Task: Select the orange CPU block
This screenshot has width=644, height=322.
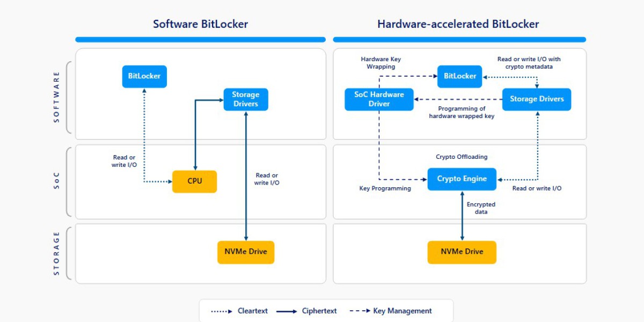Action: tap(194, 181)
